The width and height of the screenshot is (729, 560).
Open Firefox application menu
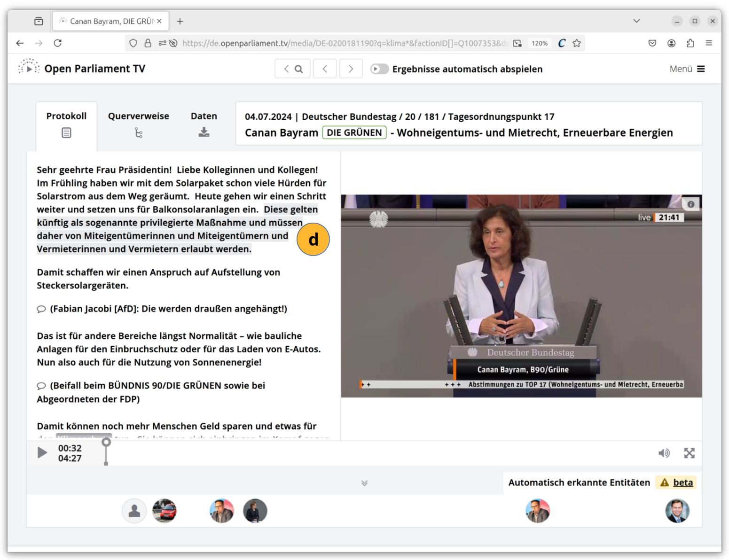pyautogui.click(x=709, y=43)
